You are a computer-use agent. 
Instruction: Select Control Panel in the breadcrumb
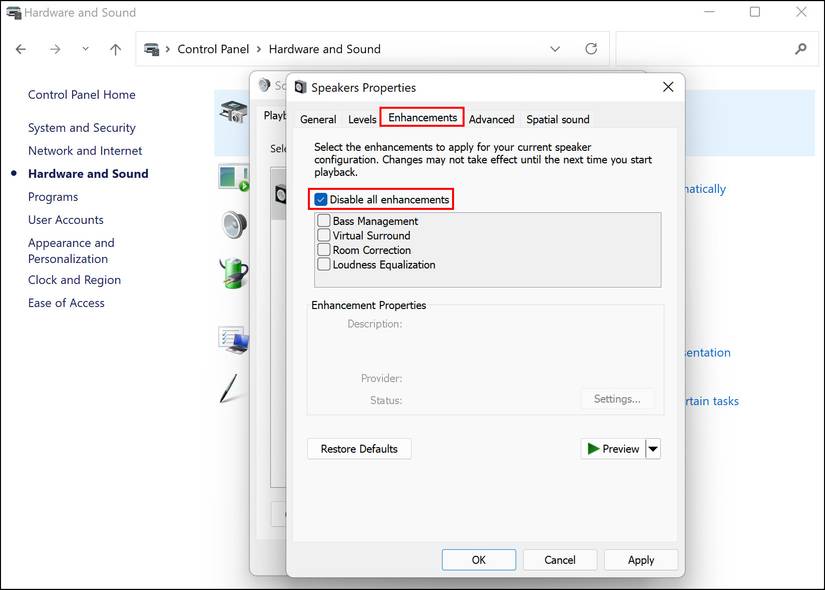[213, 49]
